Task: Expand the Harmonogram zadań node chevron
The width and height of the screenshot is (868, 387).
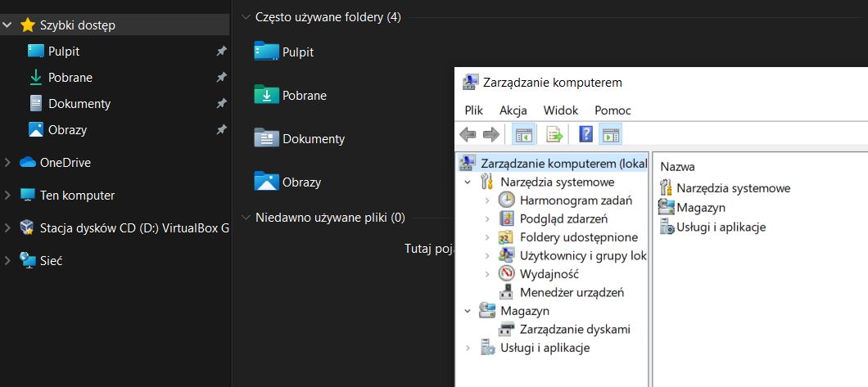Action: point(487,200)
